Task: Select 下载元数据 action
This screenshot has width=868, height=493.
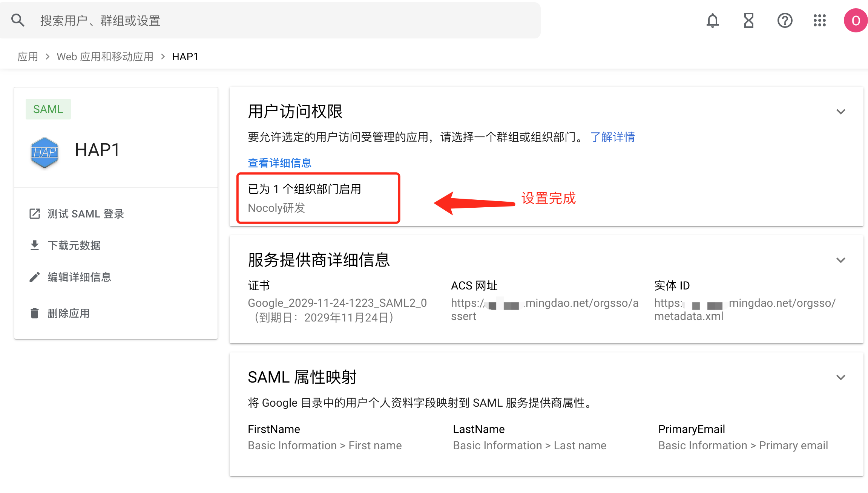Action: tap(74, 245)
